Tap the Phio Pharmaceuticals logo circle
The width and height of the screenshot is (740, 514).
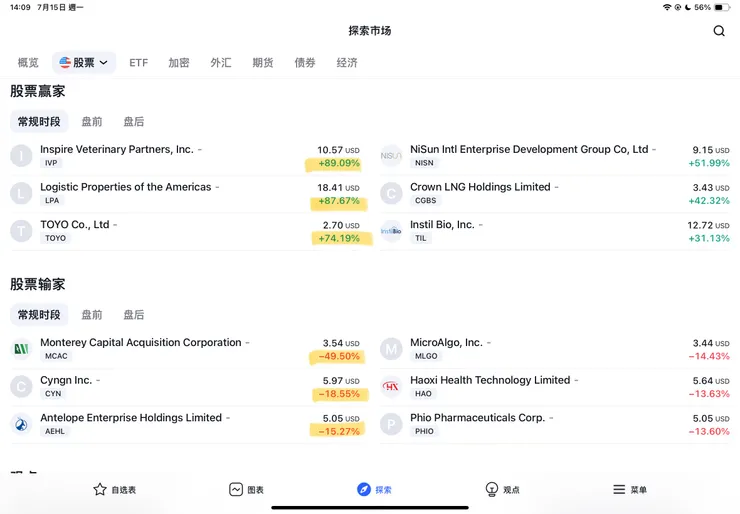391,424
